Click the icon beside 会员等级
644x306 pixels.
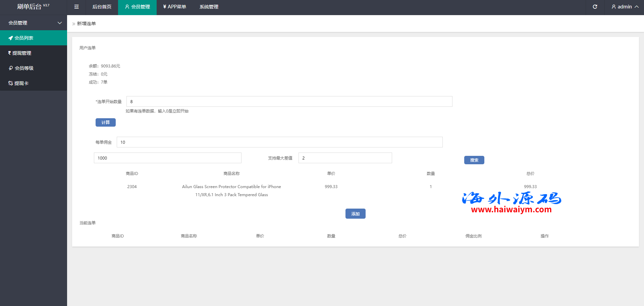pos(11,68)
